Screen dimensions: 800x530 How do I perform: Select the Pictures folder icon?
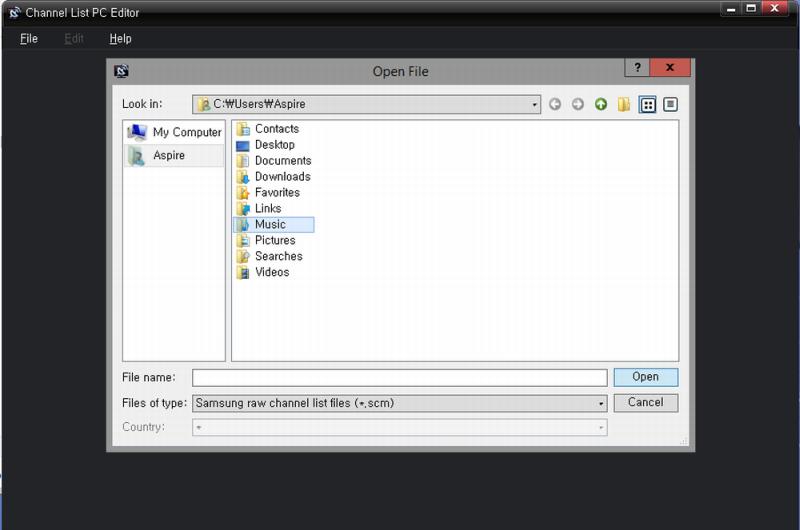click(243, 240)
